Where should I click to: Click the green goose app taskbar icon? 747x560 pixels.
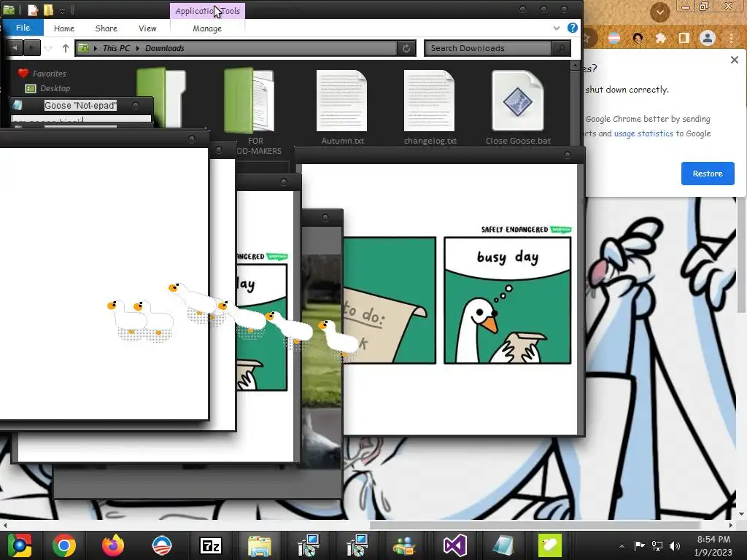tap(550, 545)
